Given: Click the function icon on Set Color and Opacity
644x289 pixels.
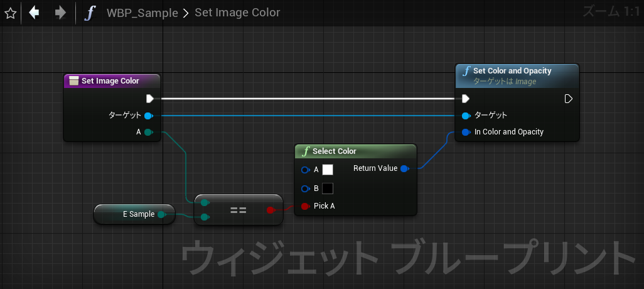Looking at the screenshot, I should click(466, 71).
